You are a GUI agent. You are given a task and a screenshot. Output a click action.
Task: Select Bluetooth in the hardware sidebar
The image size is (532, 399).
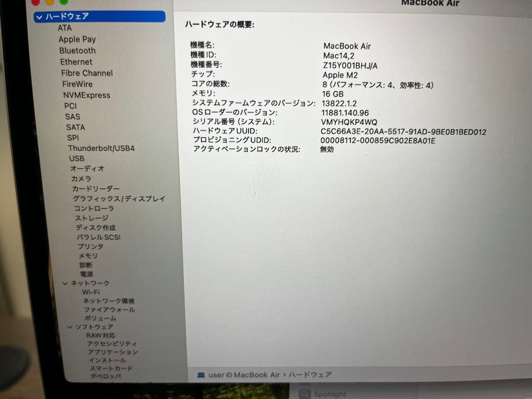[x=77, y=50]
